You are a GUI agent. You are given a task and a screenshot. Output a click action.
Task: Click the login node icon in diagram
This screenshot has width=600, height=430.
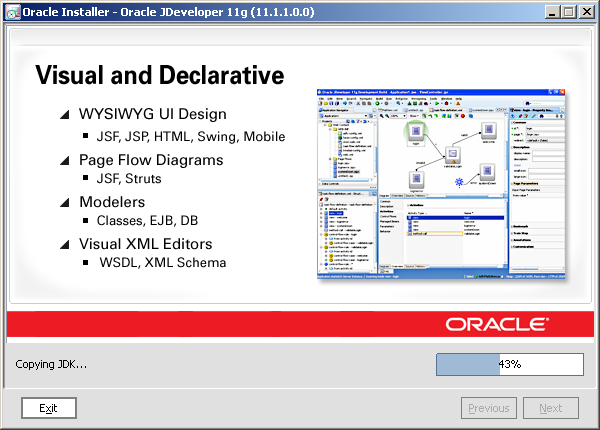point(415,133)
